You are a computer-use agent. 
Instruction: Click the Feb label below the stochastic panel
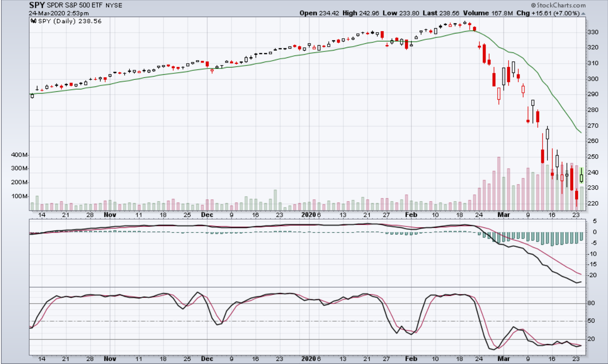[x=411, y=359]
